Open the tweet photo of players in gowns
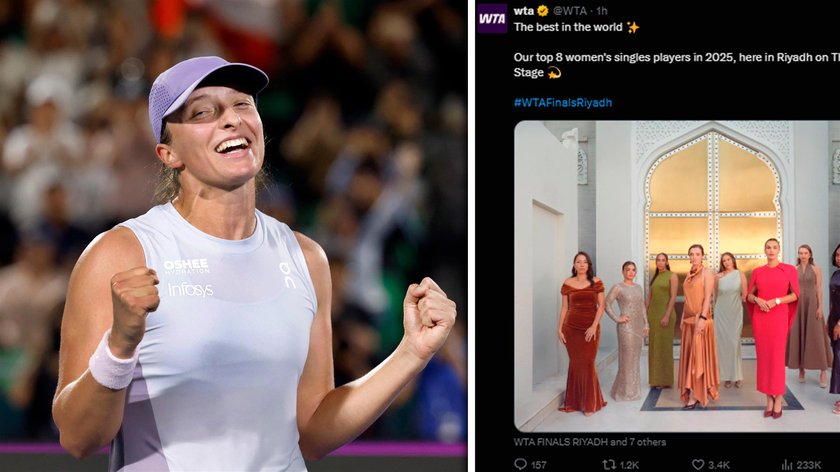Image resolution: width=840 pixels, height=472 pixels. pos(677,276)
